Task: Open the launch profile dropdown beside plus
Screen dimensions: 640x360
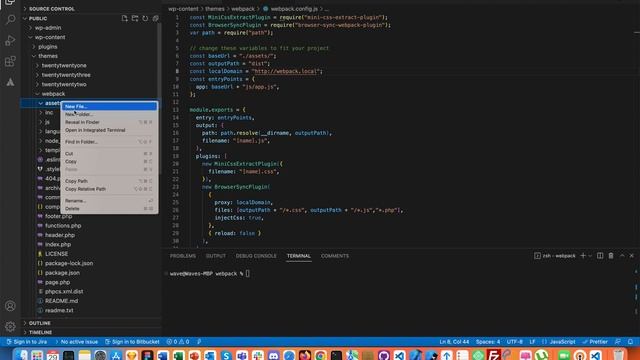Action: 590,256
